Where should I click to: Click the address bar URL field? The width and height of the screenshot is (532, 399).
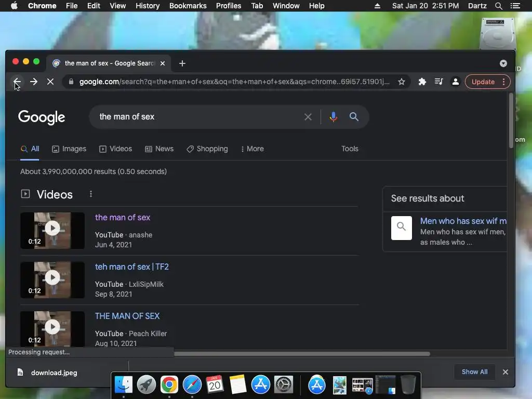point(234,82)
